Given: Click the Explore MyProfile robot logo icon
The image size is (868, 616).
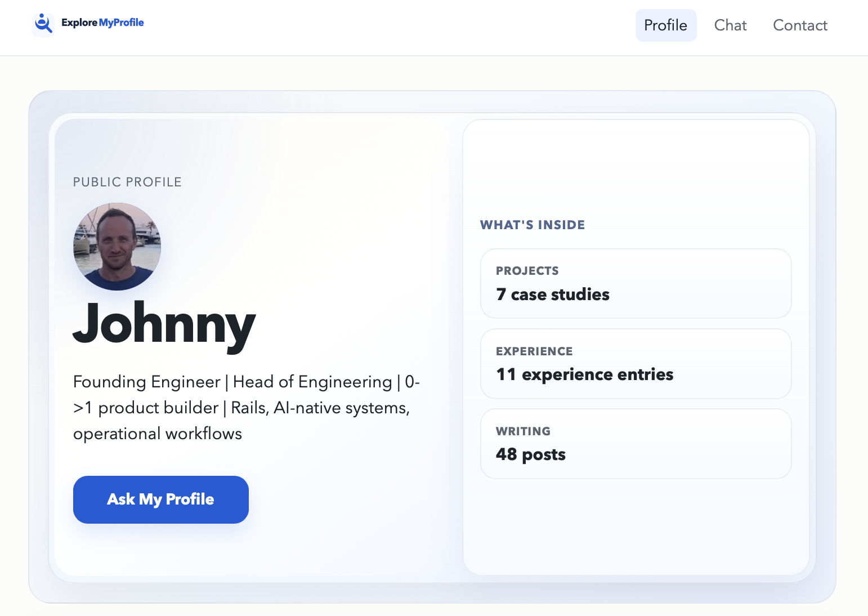Looking at the screenshot, I should click(43, 24).
